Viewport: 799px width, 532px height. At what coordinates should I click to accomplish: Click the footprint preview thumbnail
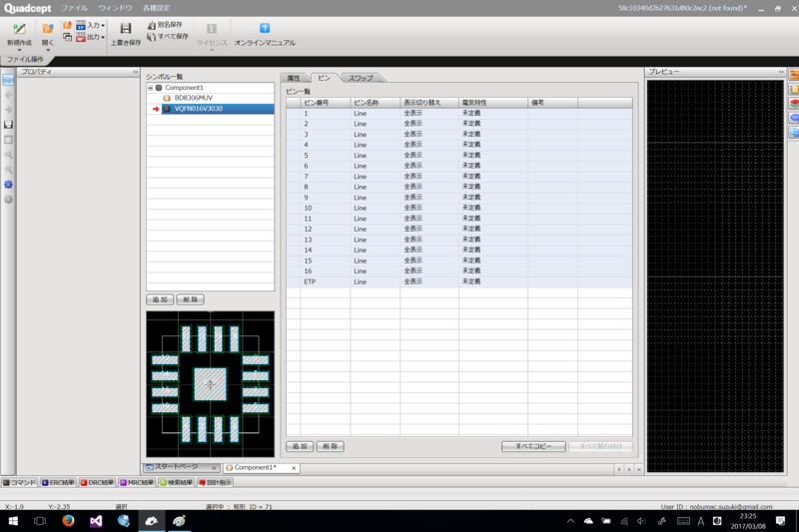point(210,384)
